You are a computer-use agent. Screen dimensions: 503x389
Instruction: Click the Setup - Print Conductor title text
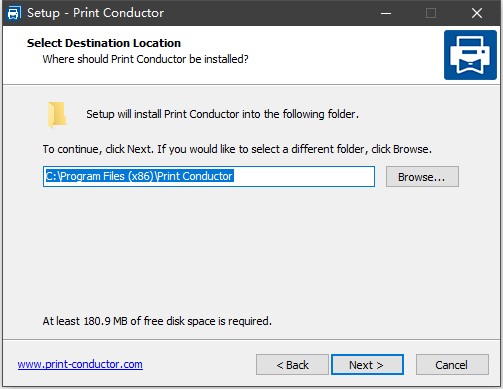[95, 13]
